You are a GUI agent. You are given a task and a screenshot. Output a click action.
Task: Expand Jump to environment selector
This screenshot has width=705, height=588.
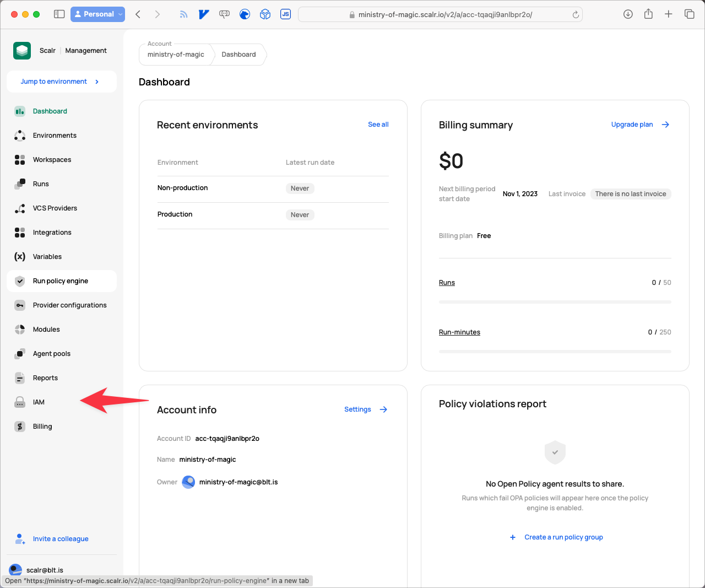tap(62, 82)
